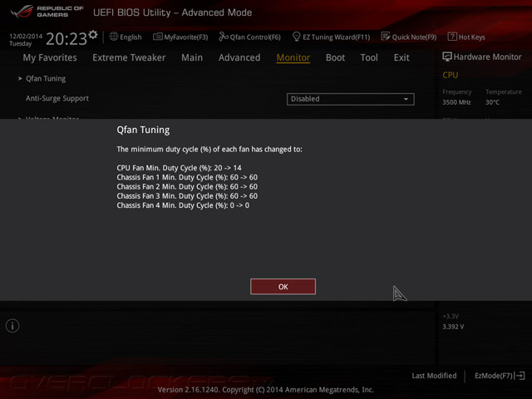This screenshot has height=399, width=532.
Task: Go to the Main tab
Action: (x=192, y=57)
